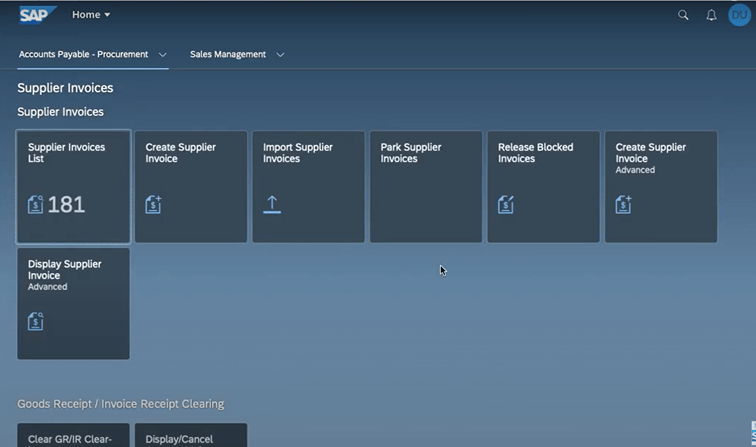Open the Clear GR/IR Clearing tile
The height and width of the screenshot is (447, 756).
(x=73, y=437)
